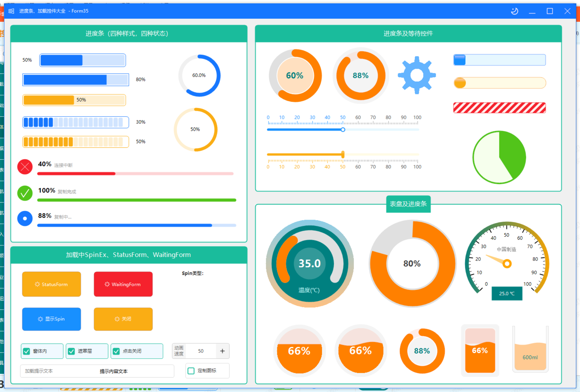The image size is (580, 392).
Task: Click the circular 66% wave indicator on the far left
Action: [299, 351]
